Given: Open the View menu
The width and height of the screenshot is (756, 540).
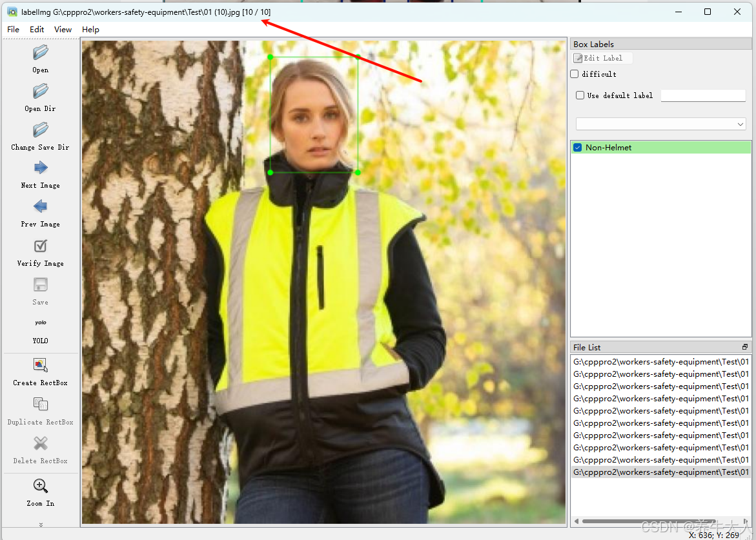Looking at the screenshot, I should (x=63, y=30).
